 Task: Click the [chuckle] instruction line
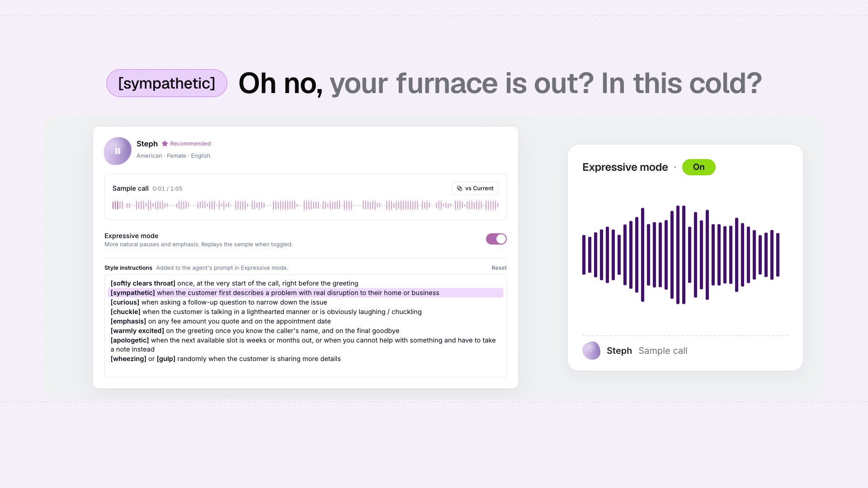266,312
